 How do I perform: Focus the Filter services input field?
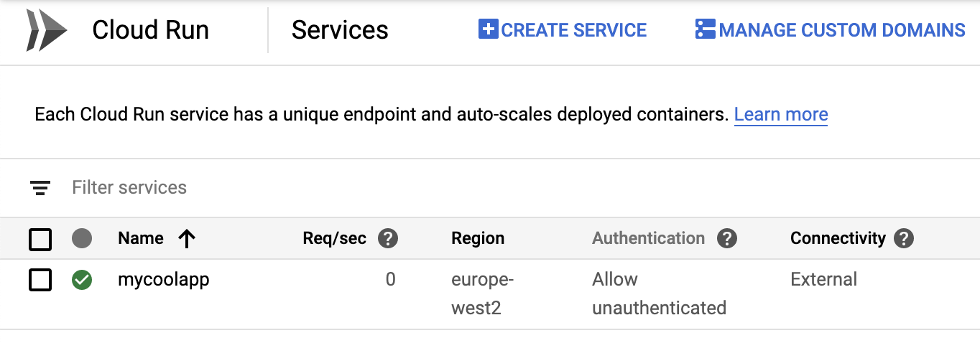[287, 188]
